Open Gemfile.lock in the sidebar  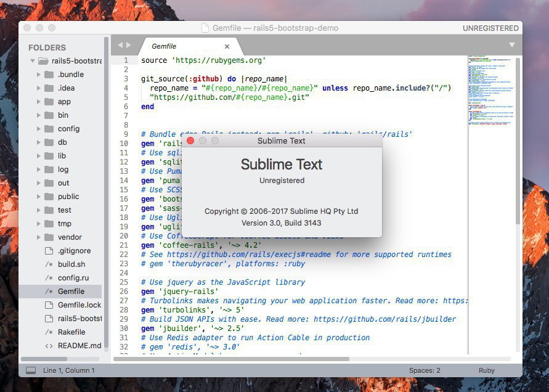click(79, 305)
